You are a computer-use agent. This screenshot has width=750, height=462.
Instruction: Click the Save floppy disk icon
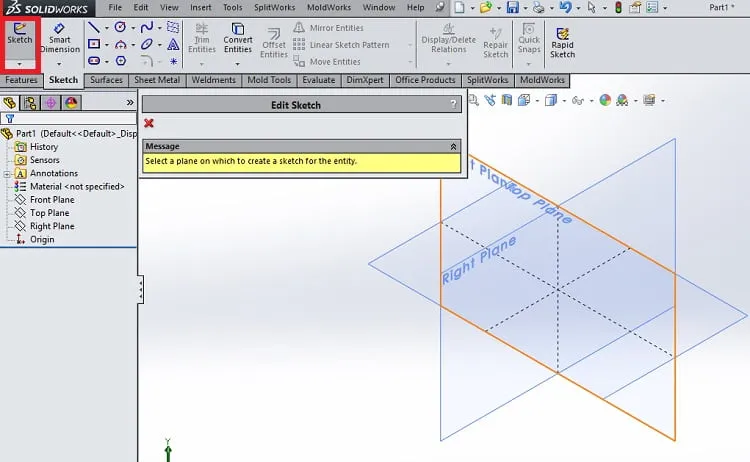point(512,7)
